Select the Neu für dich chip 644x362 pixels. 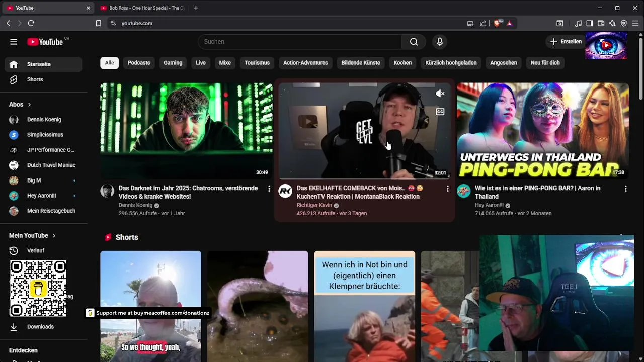545,63
